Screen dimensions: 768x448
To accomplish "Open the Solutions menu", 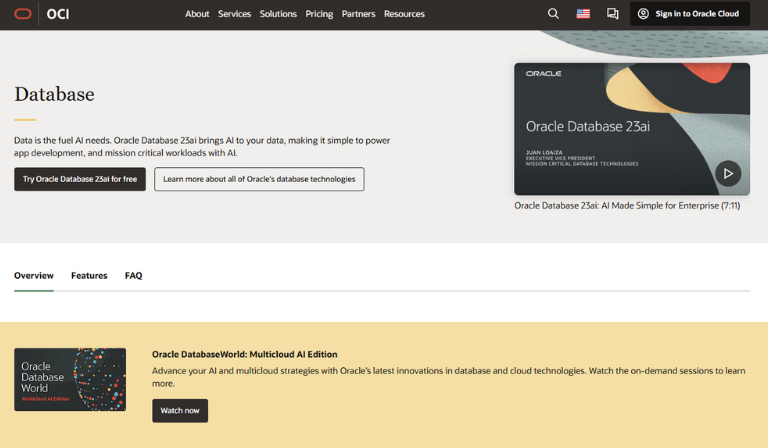I will (x=278, y=14).
